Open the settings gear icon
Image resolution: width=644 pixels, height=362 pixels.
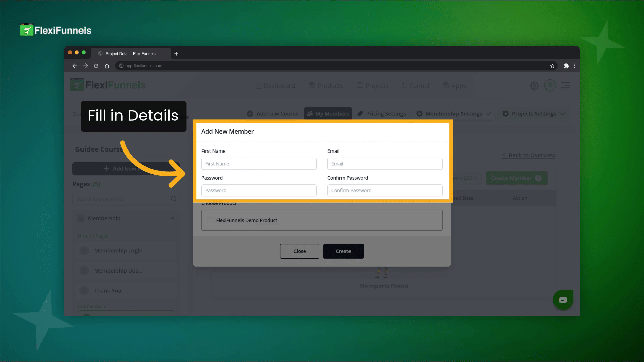(534, 86)
